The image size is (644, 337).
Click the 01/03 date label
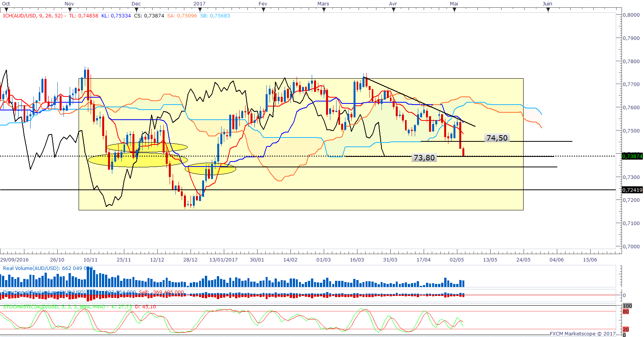(x=324, y=260)
